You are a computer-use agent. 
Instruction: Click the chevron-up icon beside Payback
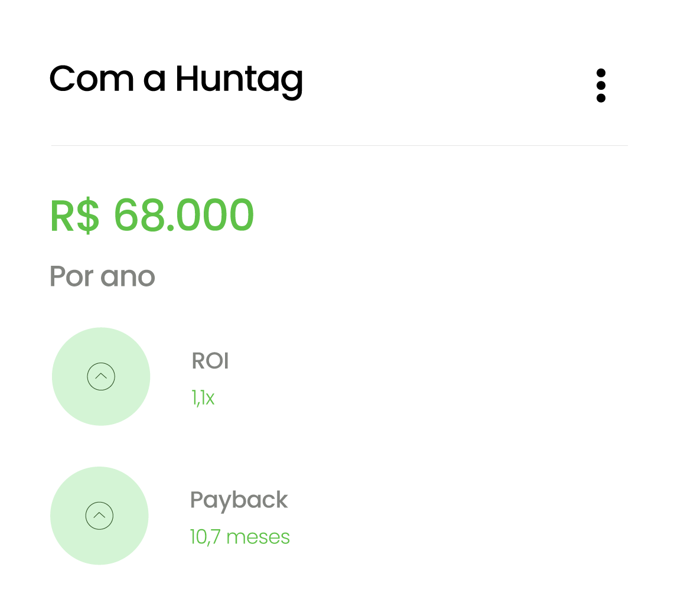[x=99, y=516]
